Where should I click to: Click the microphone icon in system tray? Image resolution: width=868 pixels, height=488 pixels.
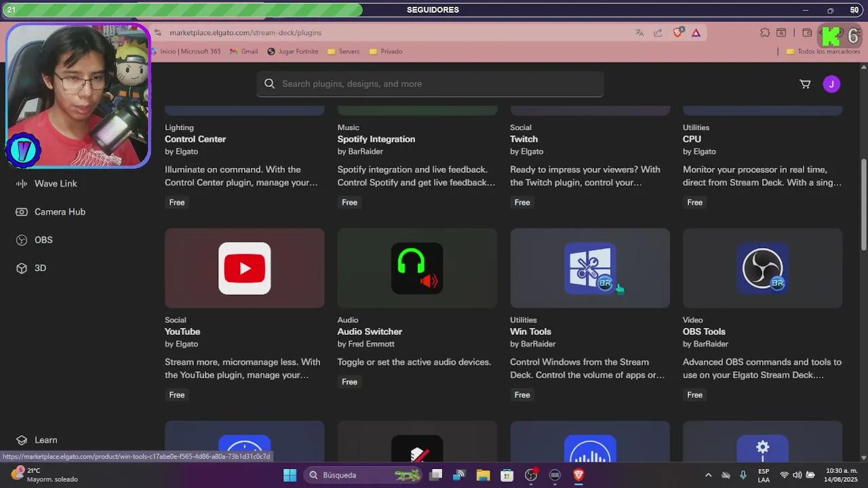point(743,475)
